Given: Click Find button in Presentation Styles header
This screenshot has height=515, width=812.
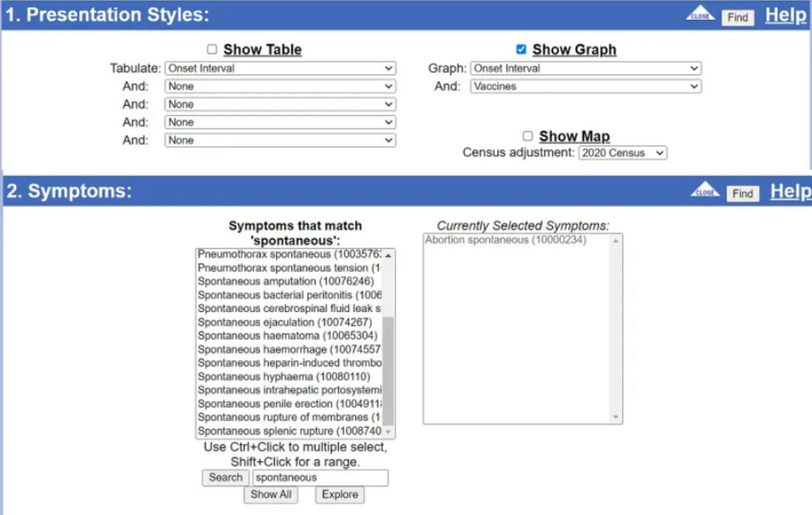Looking at the screenshot, I should click(738, 17).
